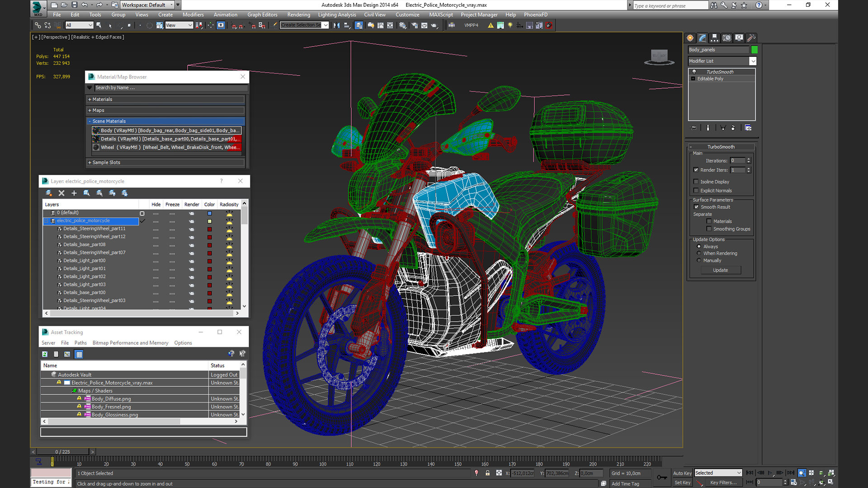Open the Workspace Default dropdown
Image resolution: width=868 pixels, height=488 pixels.
(x=148, y=5)
